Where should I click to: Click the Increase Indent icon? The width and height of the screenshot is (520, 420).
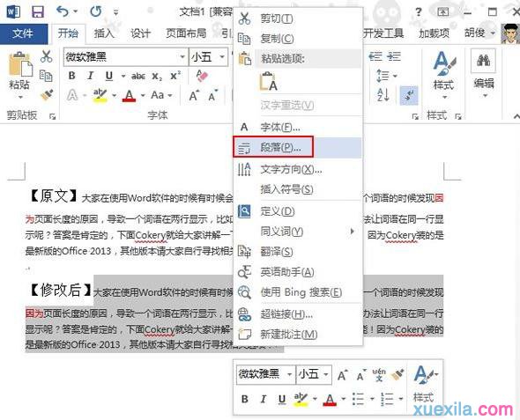tap(394, 56)
